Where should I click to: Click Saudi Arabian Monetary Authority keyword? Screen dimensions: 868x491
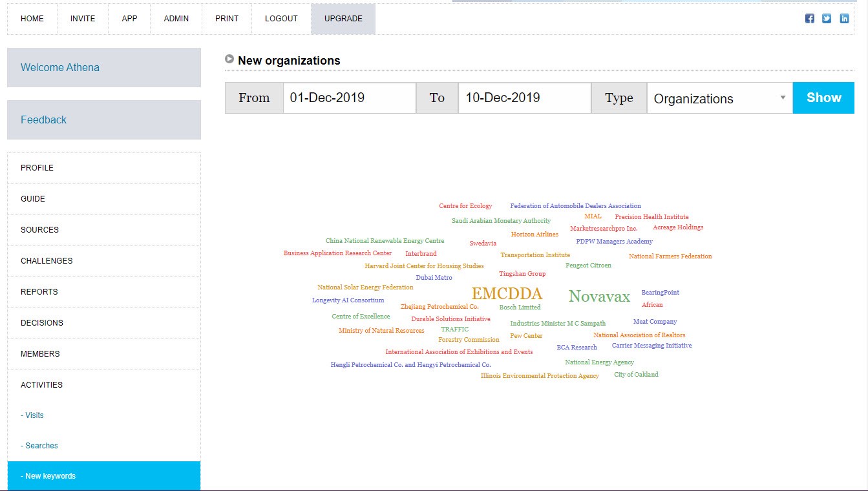(501, 221)
